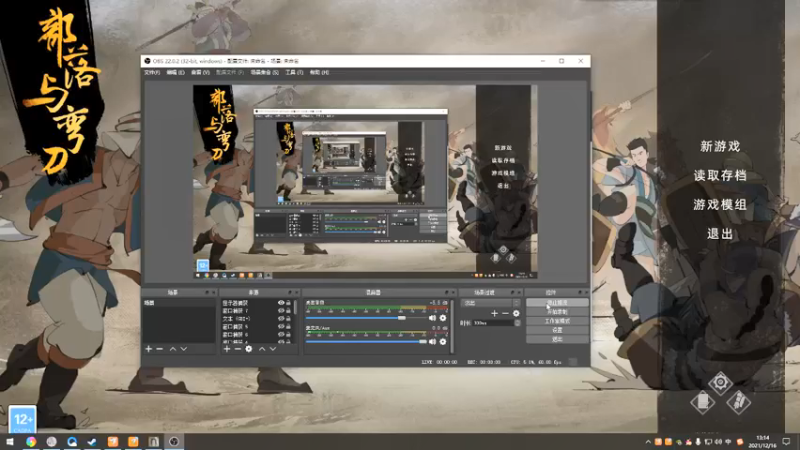Click the Sources list scrollbar
Viewport: 800px width, 450px height.
[295, 308]
